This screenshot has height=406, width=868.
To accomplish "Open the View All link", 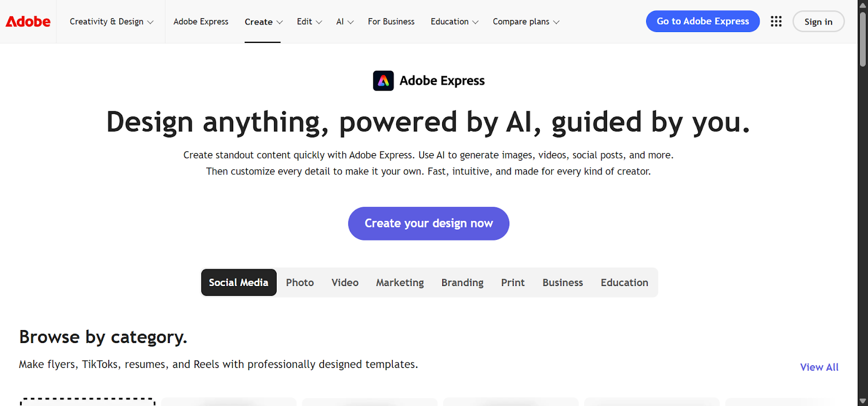I will tap(819, 367).
